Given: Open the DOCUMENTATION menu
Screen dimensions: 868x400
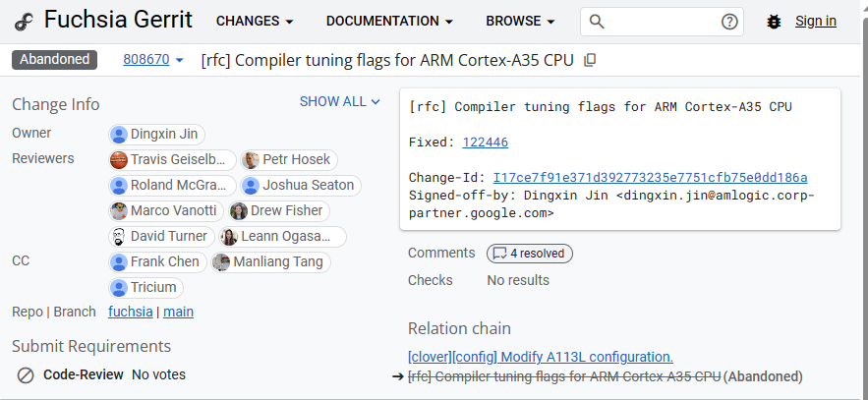Looking at the screenshot, I should 389,22.
